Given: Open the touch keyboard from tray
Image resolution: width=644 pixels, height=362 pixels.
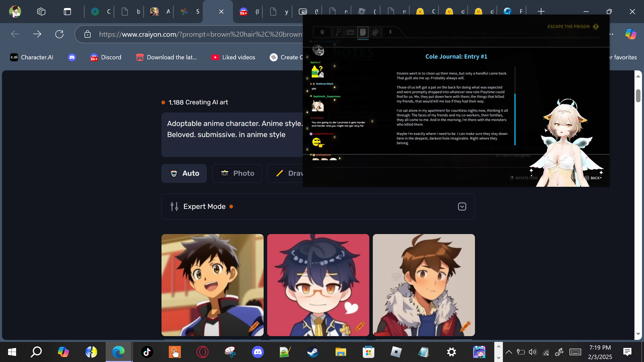Looking at the screenshot, I should point(575,352).
